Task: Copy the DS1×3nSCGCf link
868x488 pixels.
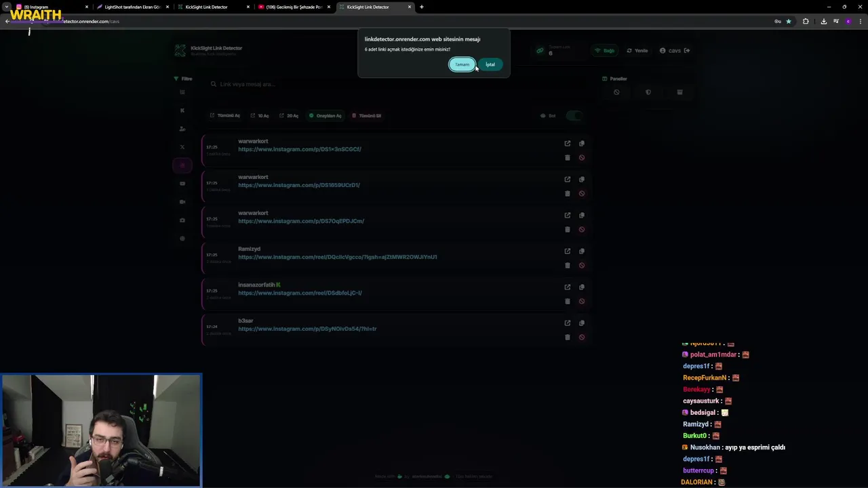Action: 582,144
